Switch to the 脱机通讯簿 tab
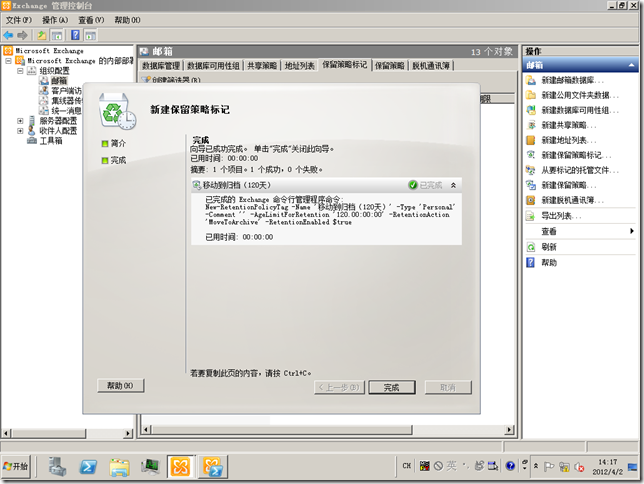644x484 pixels. coord(430,65)
